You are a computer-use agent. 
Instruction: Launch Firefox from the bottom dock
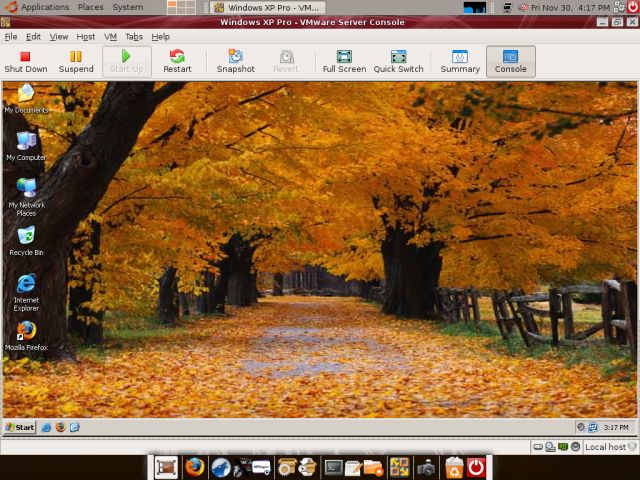[x=194, y=467]
